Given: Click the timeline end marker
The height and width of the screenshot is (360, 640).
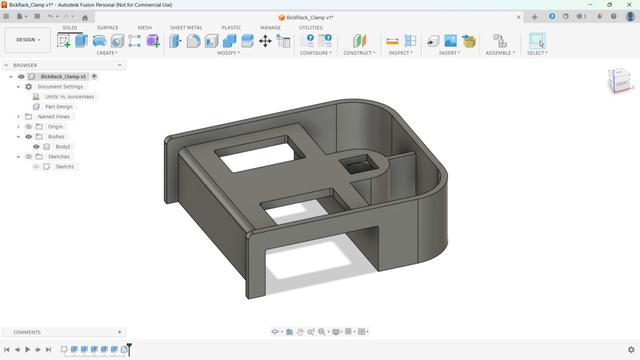Looking at the screenshot, I should 129,349.
